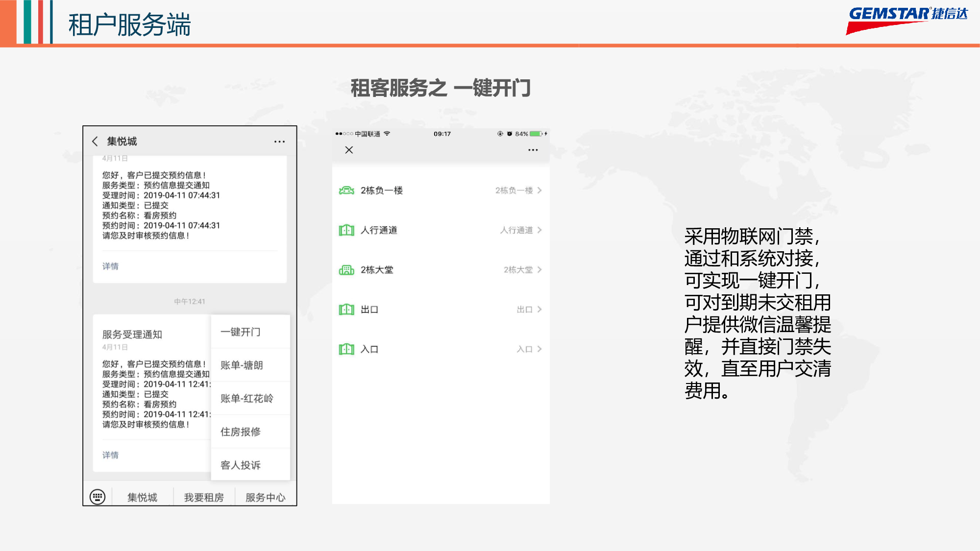Tap the 服务受理通知 card title

(x=132, y=335)
